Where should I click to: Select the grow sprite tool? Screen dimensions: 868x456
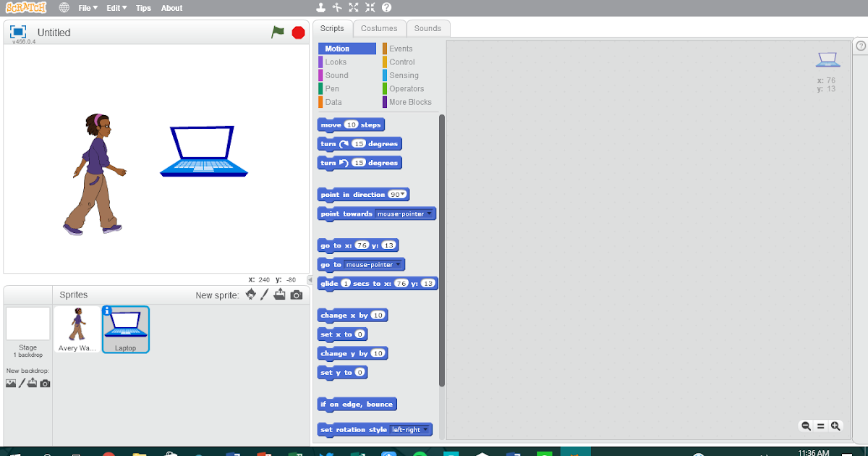(x=353, y=7)
